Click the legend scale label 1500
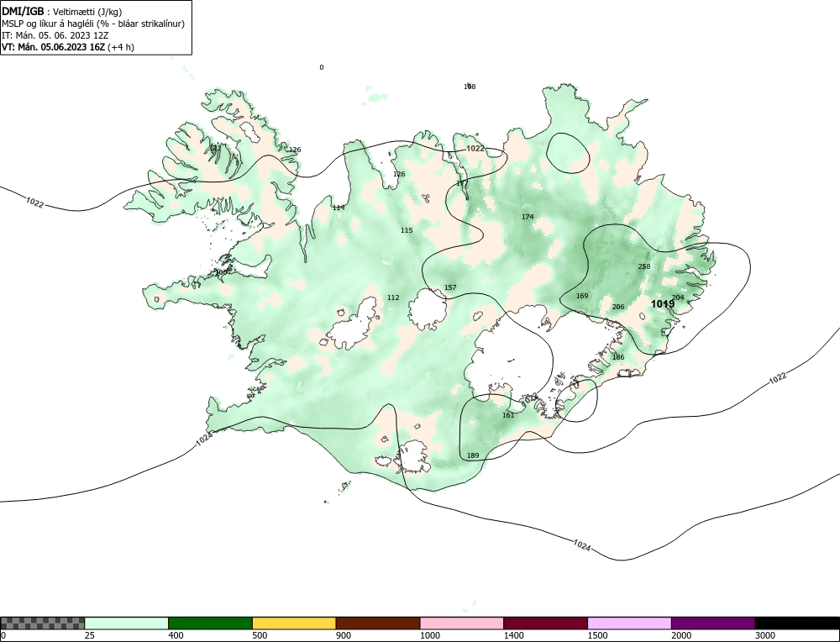840x642 pixels. point(597,635)
